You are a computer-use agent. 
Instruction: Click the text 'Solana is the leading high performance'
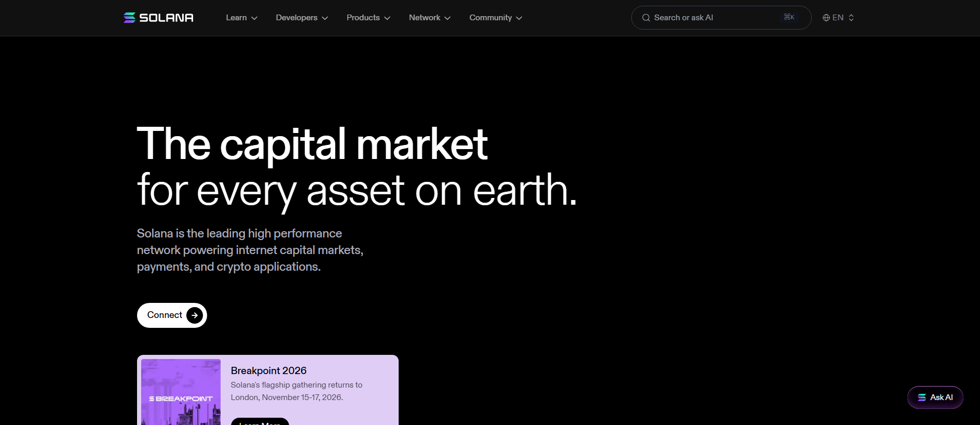[x=239, y=234]
